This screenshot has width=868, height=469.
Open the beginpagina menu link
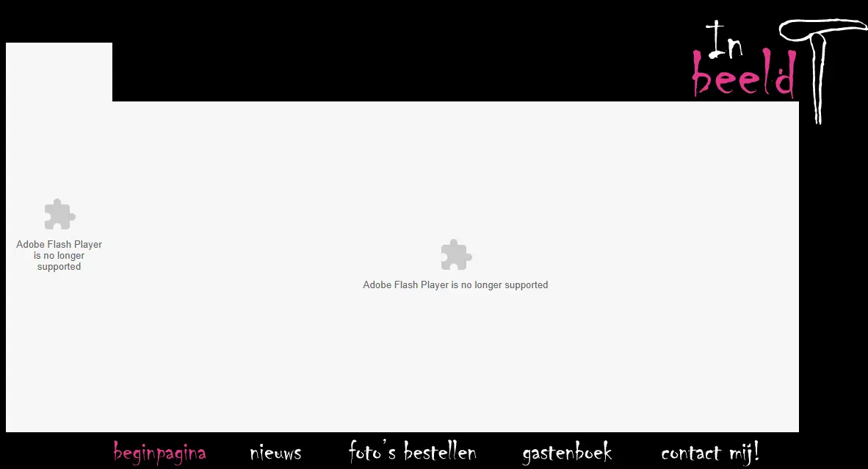click(x=159, y=453)
